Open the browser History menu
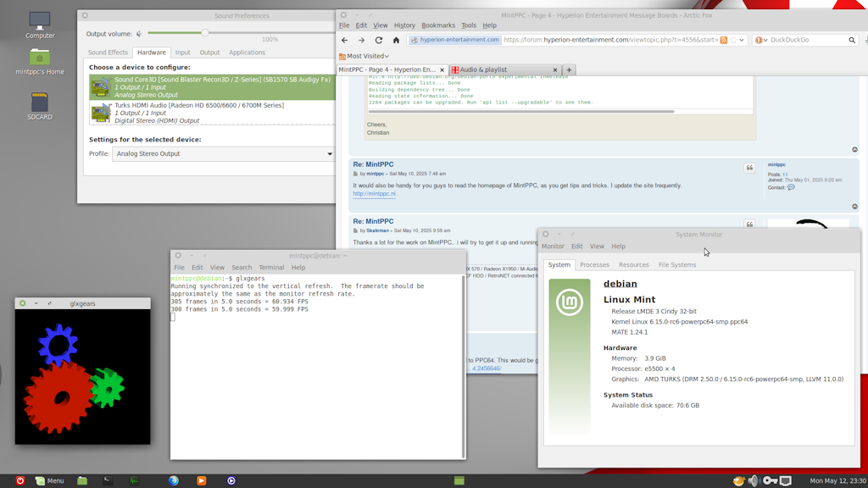Screen dimensions: 868x488 [404, 25]
